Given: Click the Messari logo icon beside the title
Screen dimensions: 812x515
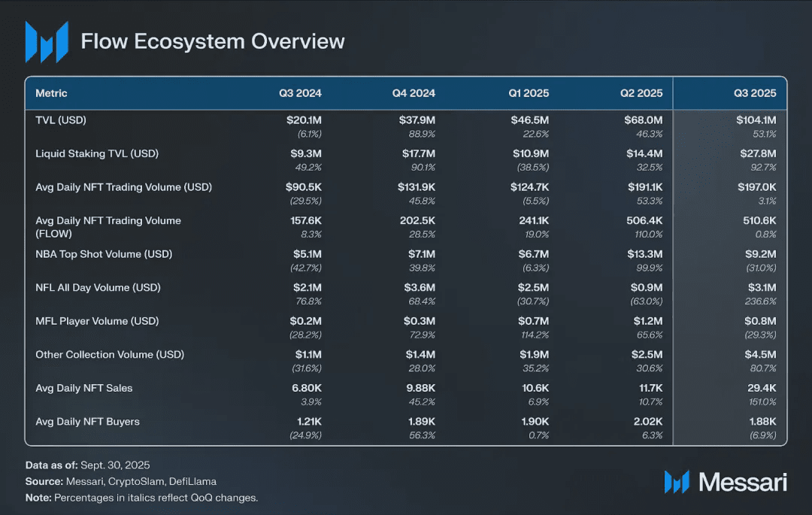Looking at the screenshot, I should (x=46, y=42).
